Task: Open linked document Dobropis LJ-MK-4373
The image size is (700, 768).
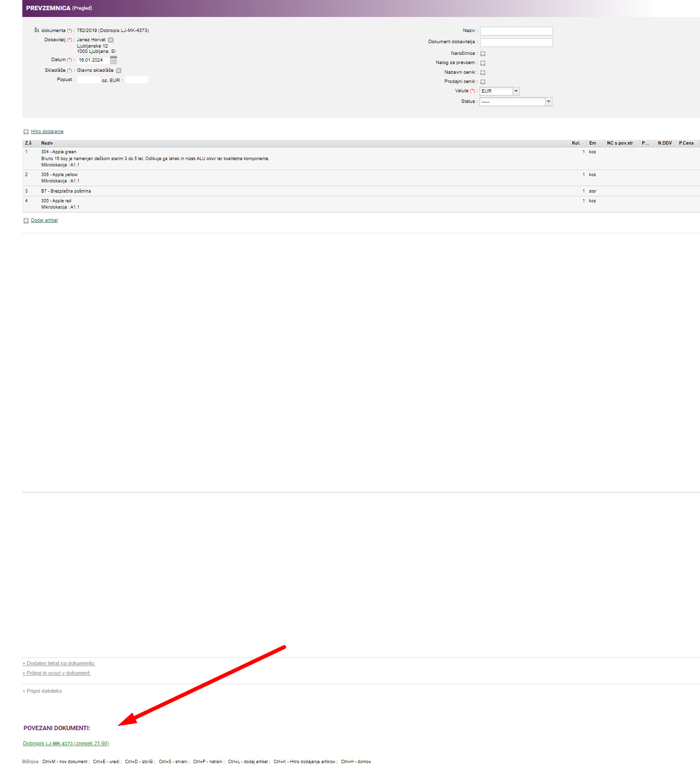Action: [x=66, y=743]
